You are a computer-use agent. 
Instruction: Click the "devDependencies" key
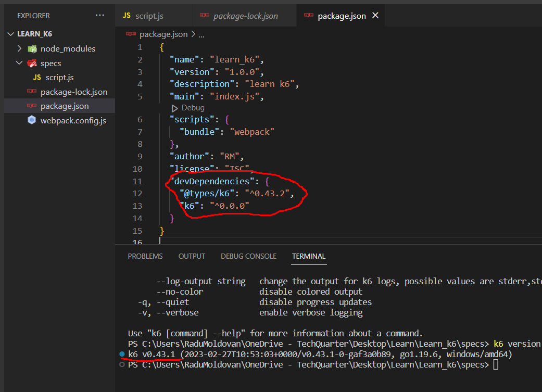[212, 181]
